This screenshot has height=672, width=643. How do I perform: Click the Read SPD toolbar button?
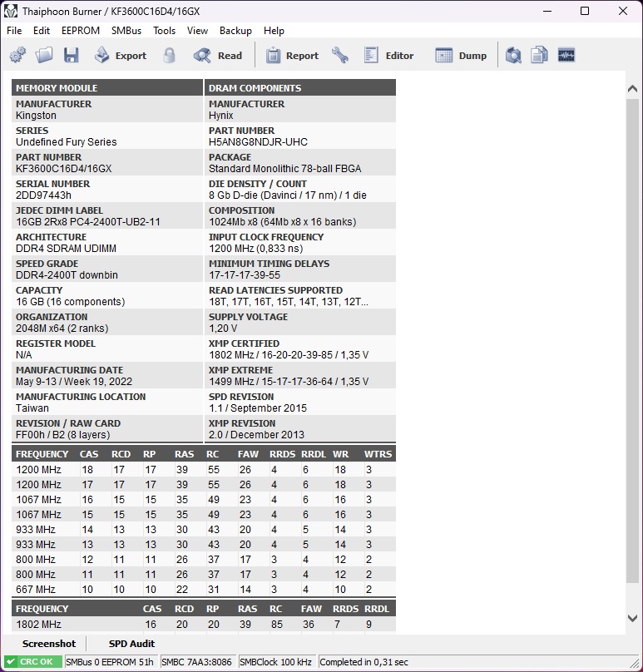(218, 55)
